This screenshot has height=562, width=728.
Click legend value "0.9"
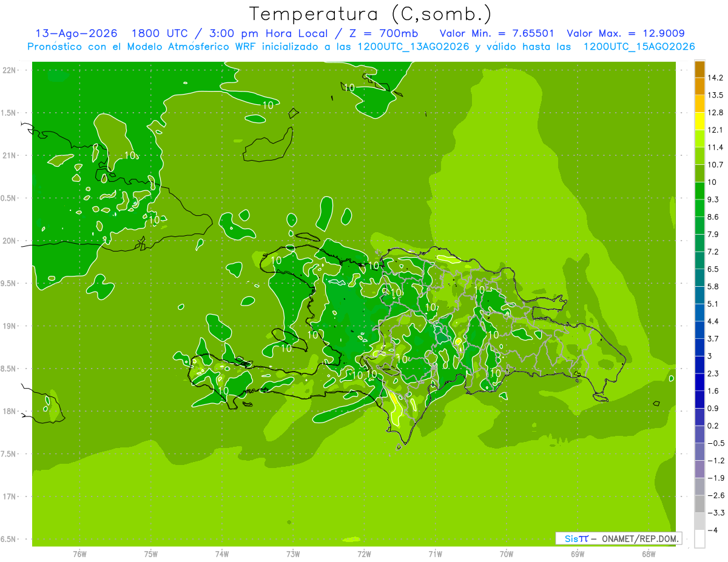[713, 409]
